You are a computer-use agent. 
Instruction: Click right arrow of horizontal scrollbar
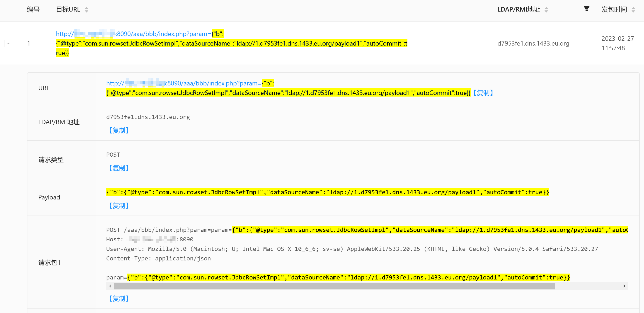pyautogui.click(x=624, y=286)
